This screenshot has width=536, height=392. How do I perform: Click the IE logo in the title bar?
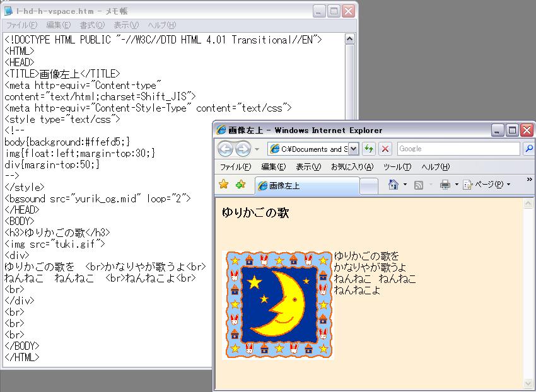(221, 130)
